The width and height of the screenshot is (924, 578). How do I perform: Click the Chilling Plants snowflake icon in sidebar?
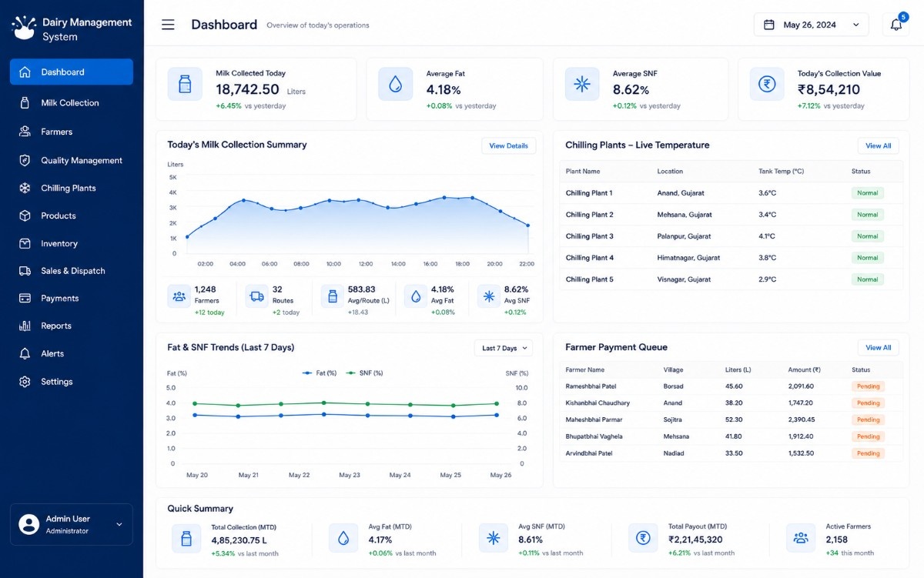click(x=25, y=188)
